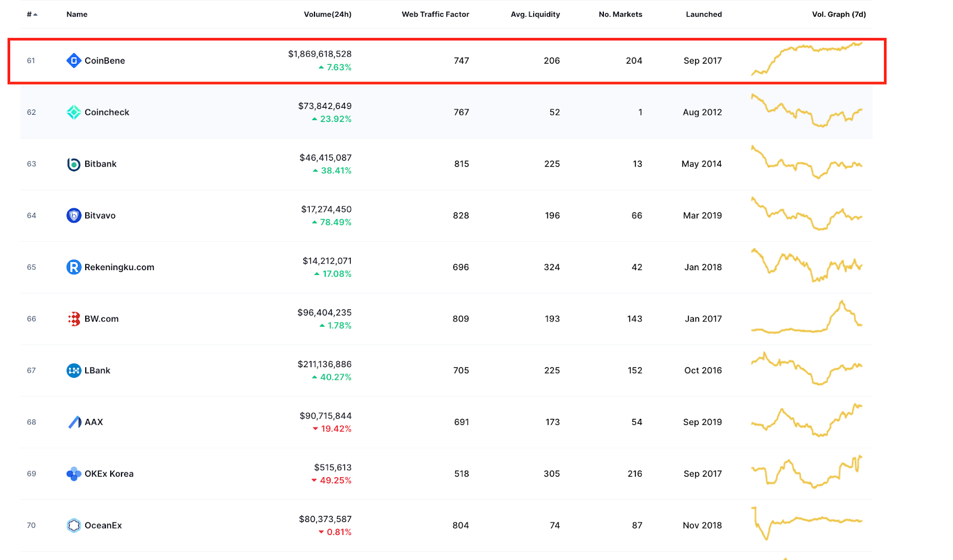Select OKEx Korea volume $515,613

click(x=333, y=468)
